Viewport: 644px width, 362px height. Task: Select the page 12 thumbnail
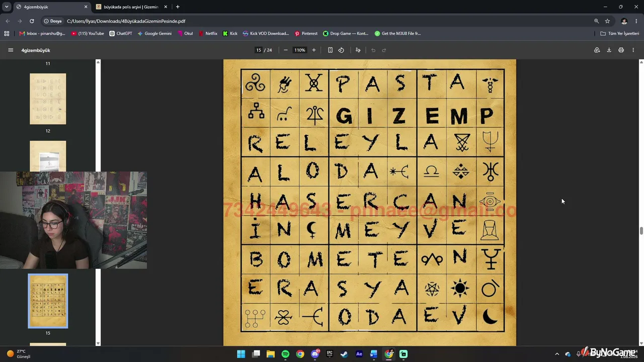pos(48,99)
